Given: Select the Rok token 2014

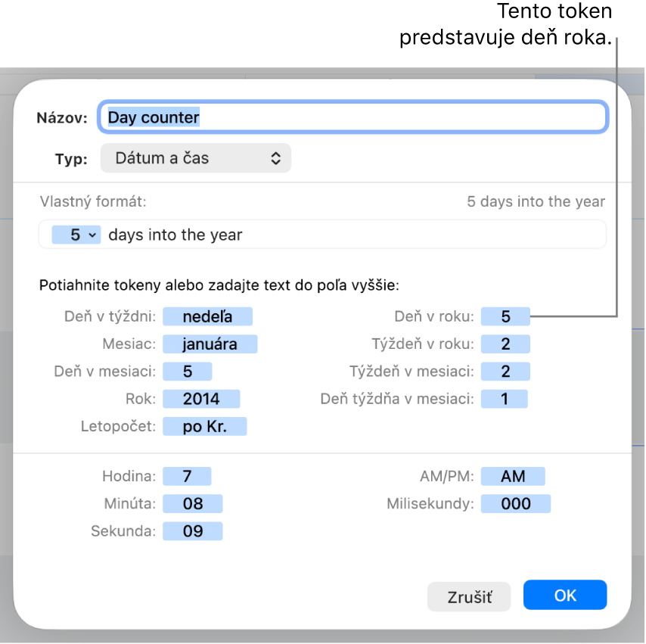Looking at the screenshot, I should (x=201, y=399).
